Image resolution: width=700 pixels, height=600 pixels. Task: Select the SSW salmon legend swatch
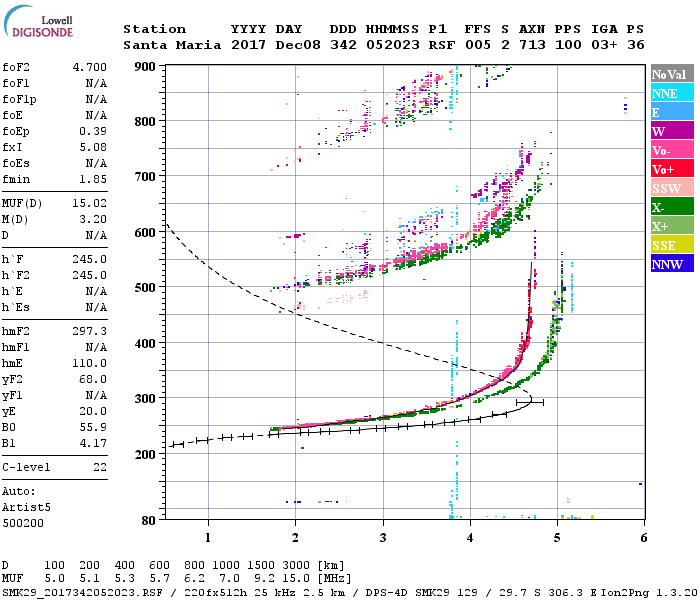[672, 188]
